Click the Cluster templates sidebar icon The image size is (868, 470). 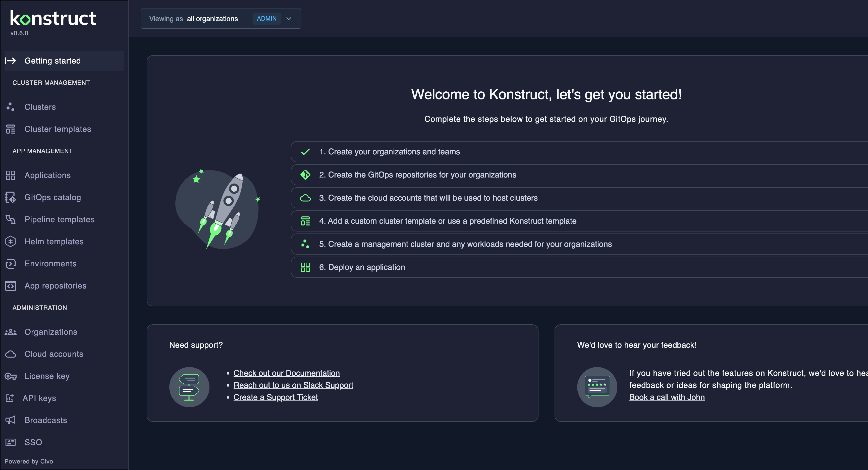tap(11, 129)
